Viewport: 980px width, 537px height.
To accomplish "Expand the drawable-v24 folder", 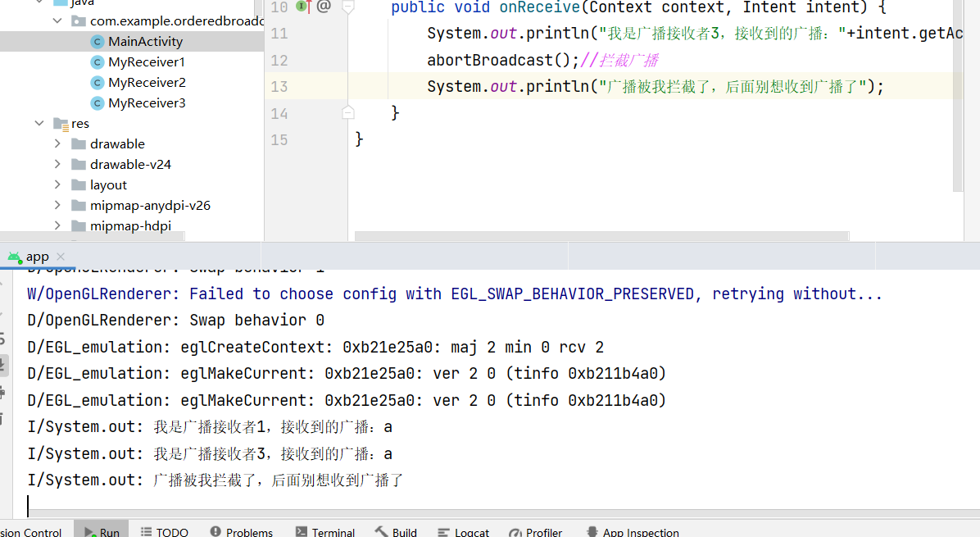I will [x=57, y=165].
